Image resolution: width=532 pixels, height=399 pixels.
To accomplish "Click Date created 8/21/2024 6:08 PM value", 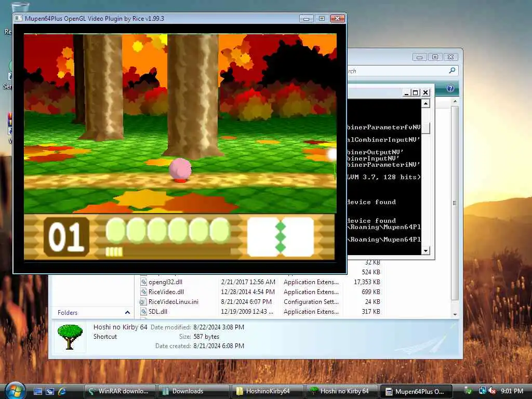I will 219,345.
